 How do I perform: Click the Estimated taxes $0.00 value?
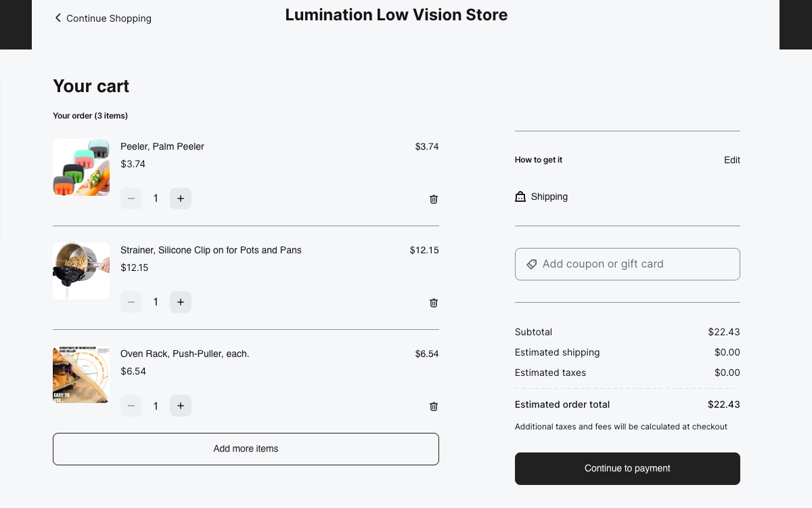click(x=727, y=373)
